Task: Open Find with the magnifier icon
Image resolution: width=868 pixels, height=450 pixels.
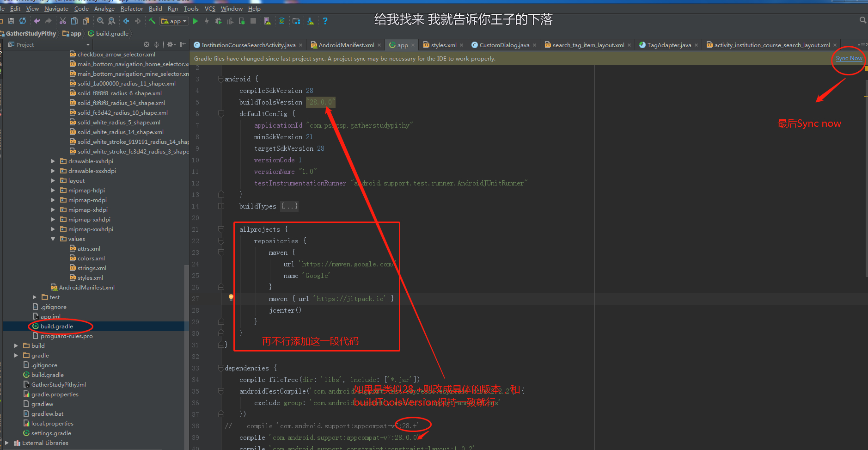Action: [x=100, y=21]
